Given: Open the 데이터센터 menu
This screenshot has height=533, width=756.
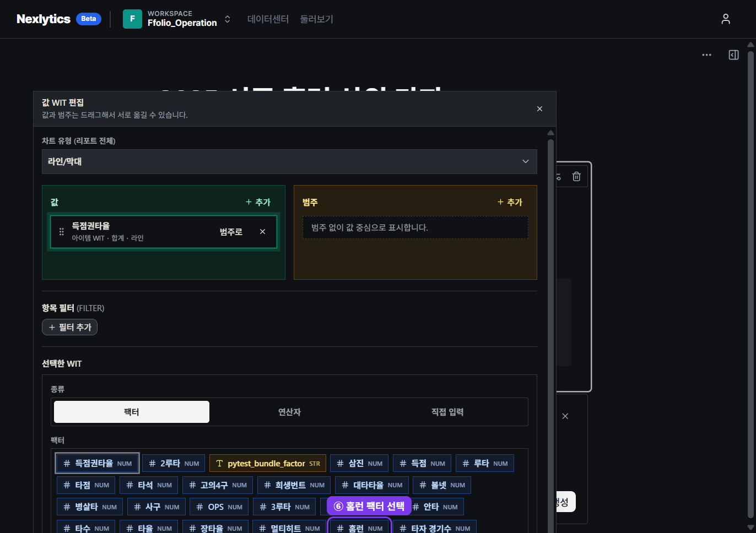Looking at the screenshot, I should [268, 19].
